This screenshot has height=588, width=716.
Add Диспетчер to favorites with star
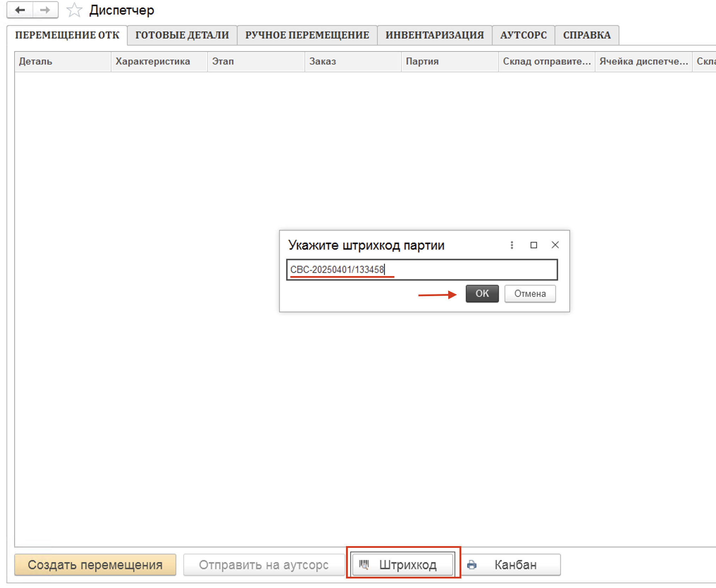[x=74, y=10]
